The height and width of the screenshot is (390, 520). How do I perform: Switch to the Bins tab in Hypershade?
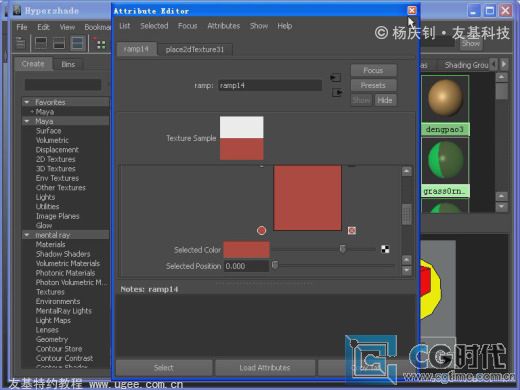pyautogui.click(x=68, y=64)
